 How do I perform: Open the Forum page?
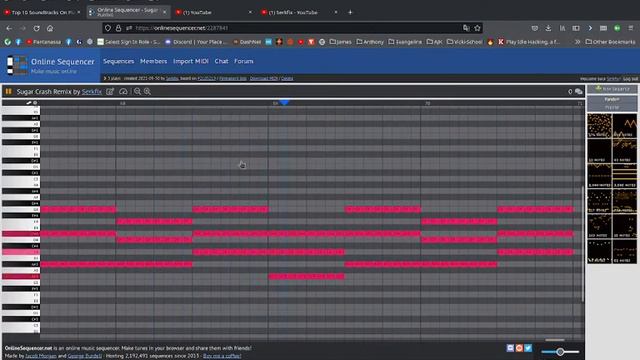coord(244,61)
